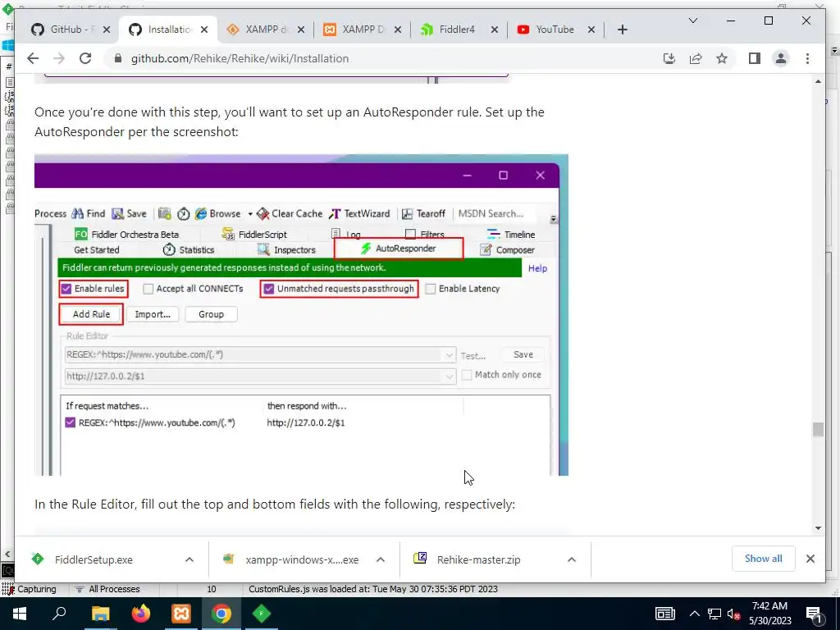840x630 pixels.
Task: Close the Fiddler4 tab
Action: pyautogui.click(x=495, y=30)
